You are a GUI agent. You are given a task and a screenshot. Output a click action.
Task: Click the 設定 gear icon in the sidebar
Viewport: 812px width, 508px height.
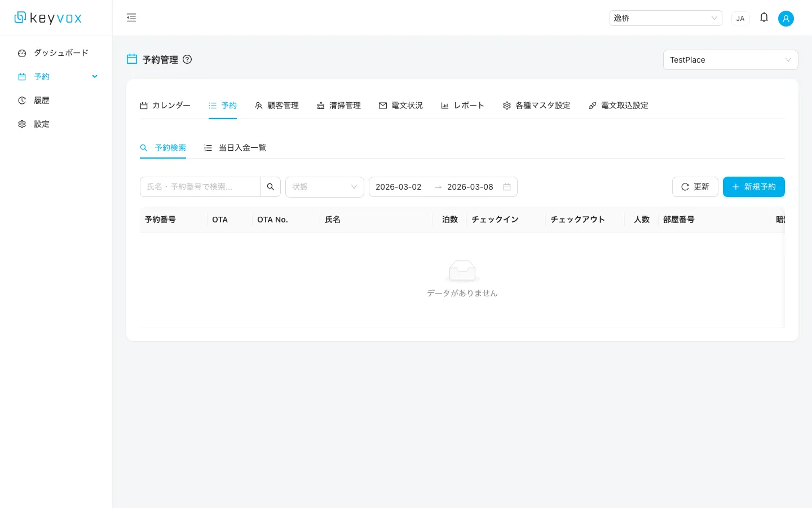click(22, 124)
